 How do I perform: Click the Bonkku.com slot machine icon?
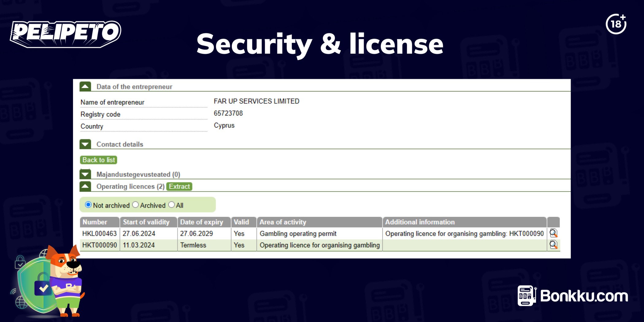point(527,296)
